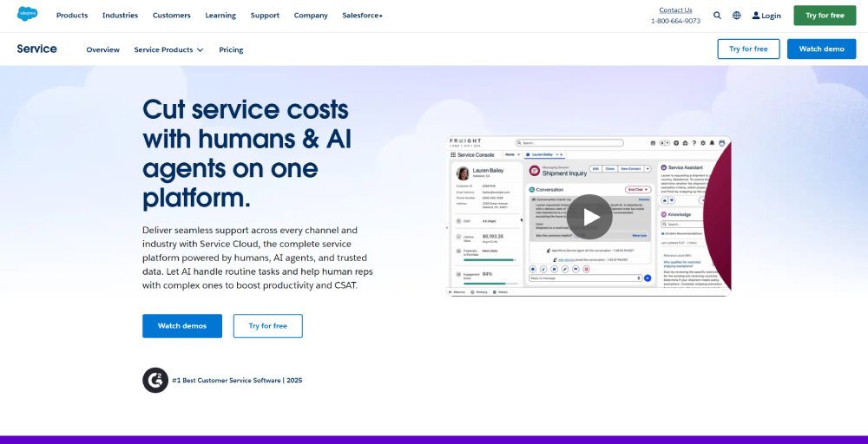
Task: Click the thumbs up icon under Service Assistant
Action: tap(664, 200)
